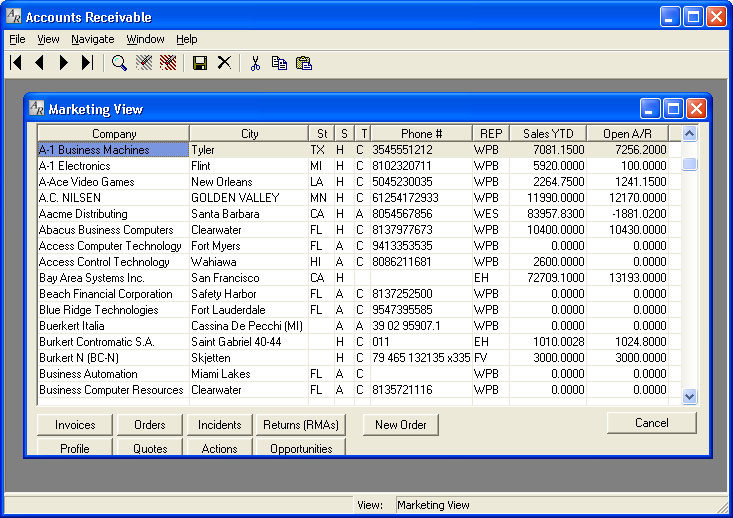
Task: Click the delete X toolbar icon
Action: point(224,63)
